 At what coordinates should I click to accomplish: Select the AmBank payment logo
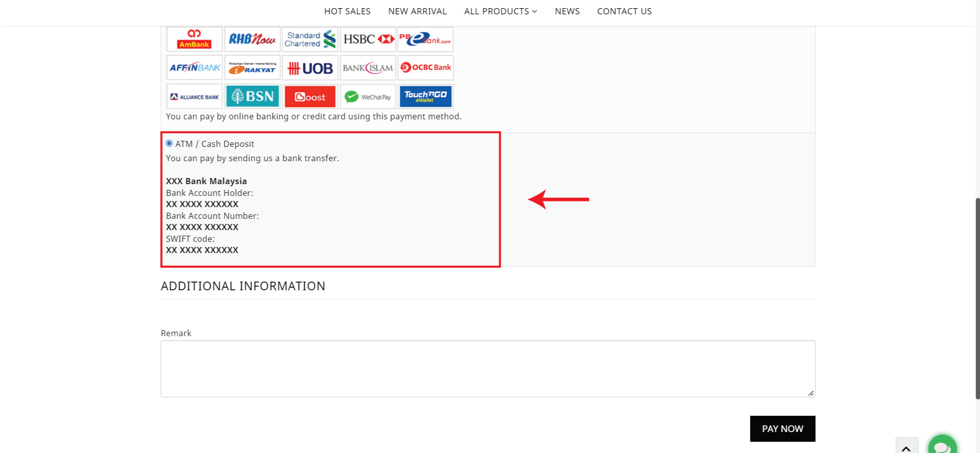(x=194, y=39)
